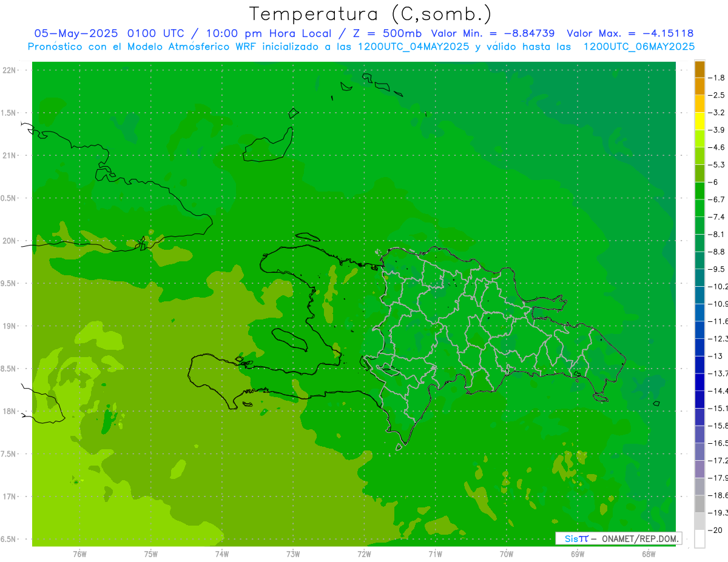The height and width of the screenshot is (562, 728).
Task: Click the "10:00 pm Hora Local" text
Action: coord(268,33)
